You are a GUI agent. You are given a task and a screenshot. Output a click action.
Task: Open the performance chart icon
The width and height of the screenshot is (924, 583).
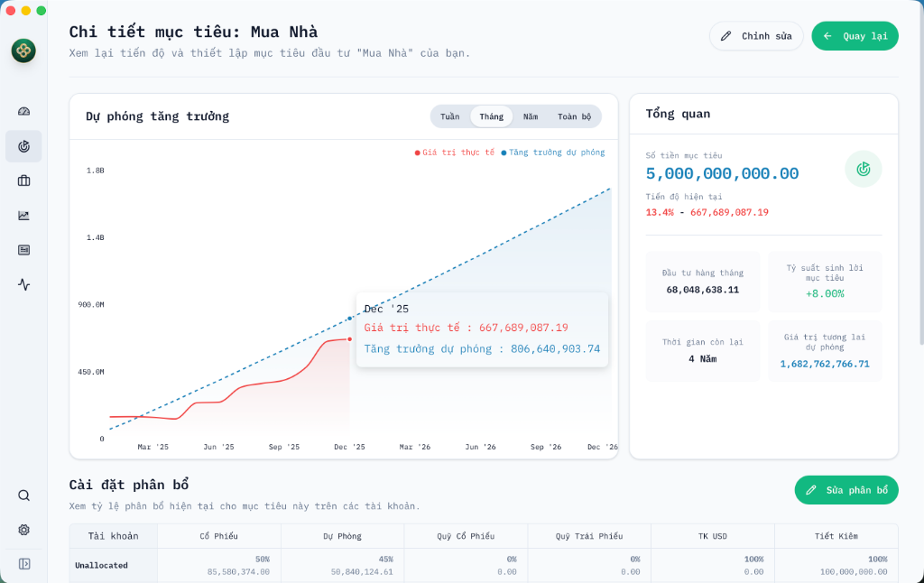pos(23,215)
